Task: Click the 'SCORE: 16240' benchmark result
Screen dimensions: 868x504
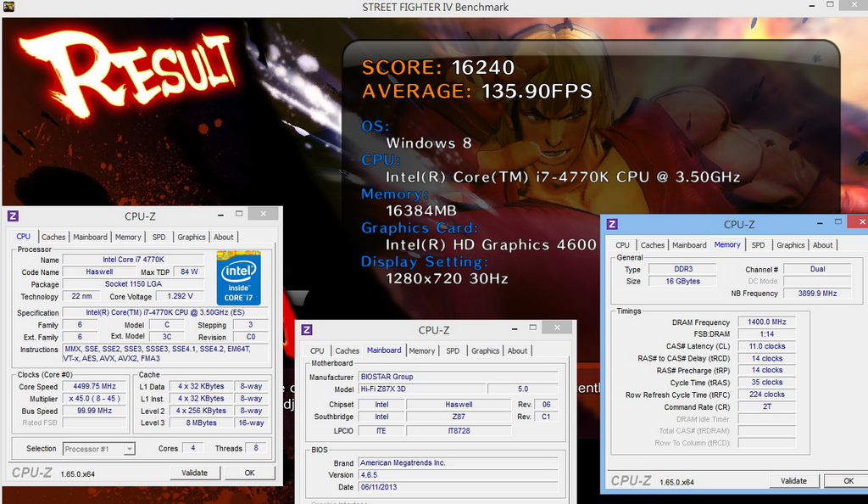Action: tap(438, 68)
